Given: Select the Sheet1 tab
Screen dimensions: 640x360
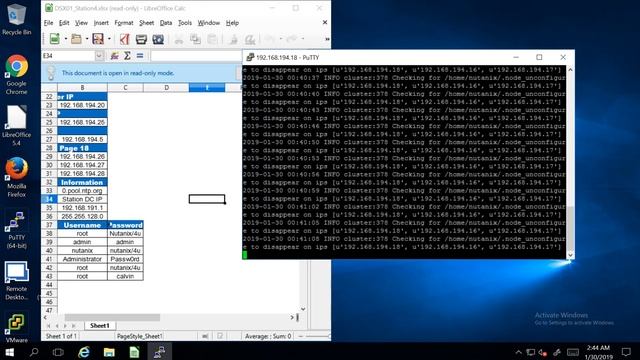Looking at the screenshot, I should (100, 326).
